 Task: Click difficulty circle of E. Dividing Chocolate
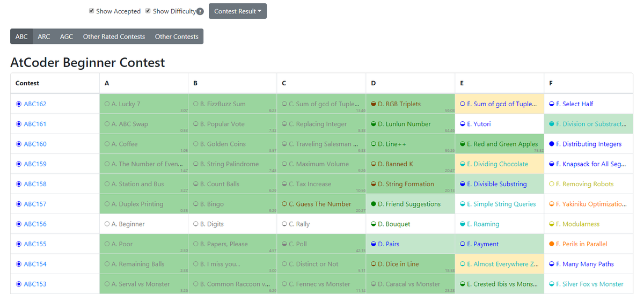point(463,164)
